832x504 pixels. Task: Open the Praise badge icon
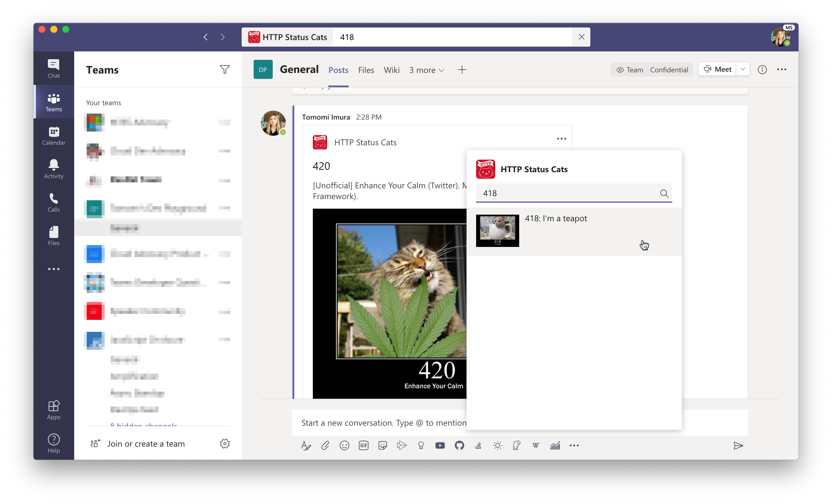421,446
